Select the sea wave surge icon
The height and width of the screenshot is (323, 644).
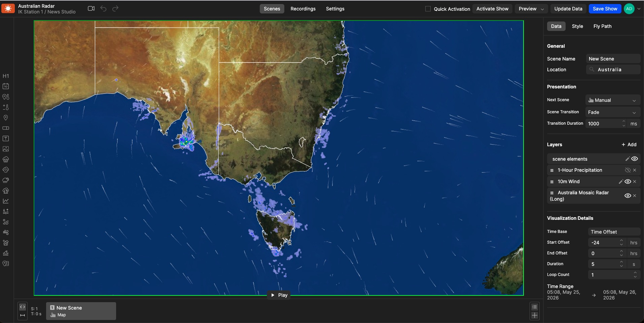[x=6, y=253]
